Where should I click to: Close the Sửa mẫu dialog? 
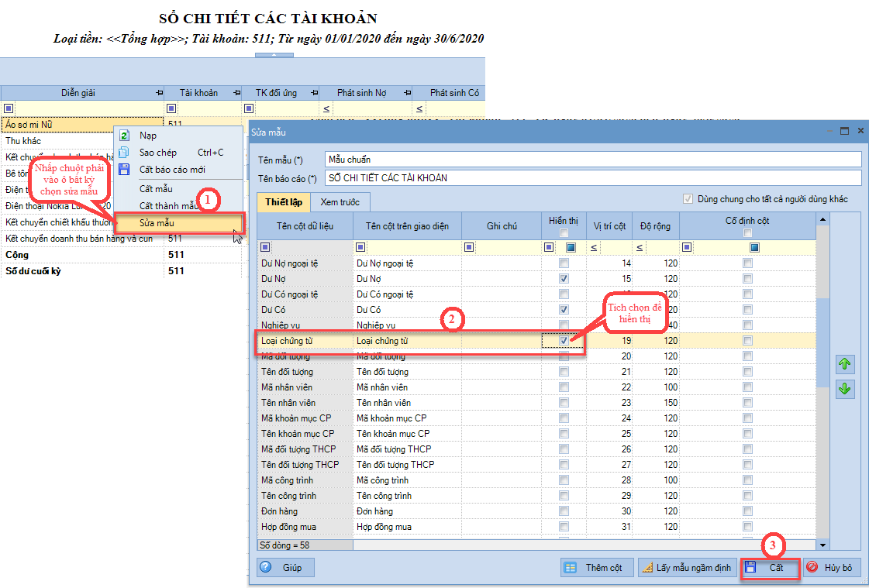860,131
